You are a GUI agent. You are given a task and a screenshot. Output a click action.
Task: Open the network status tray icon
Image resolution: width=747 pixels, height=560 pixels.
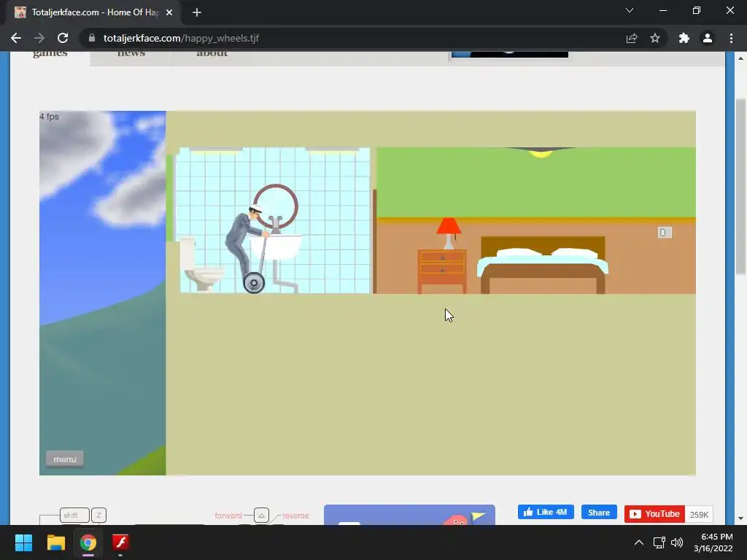659,542
